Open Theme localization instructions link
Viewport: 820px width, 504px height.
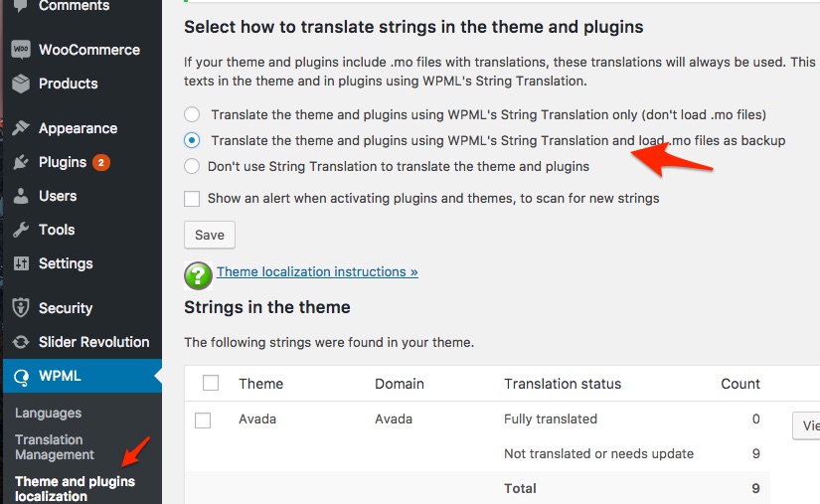pyautogui.click(x=317, y=271)
